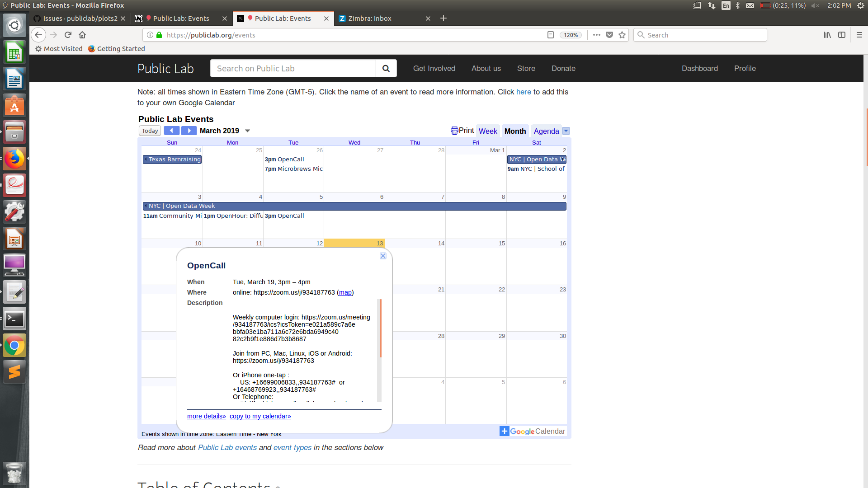
Task: Click the 'copy to my calendar»' link
Action: 260,416
